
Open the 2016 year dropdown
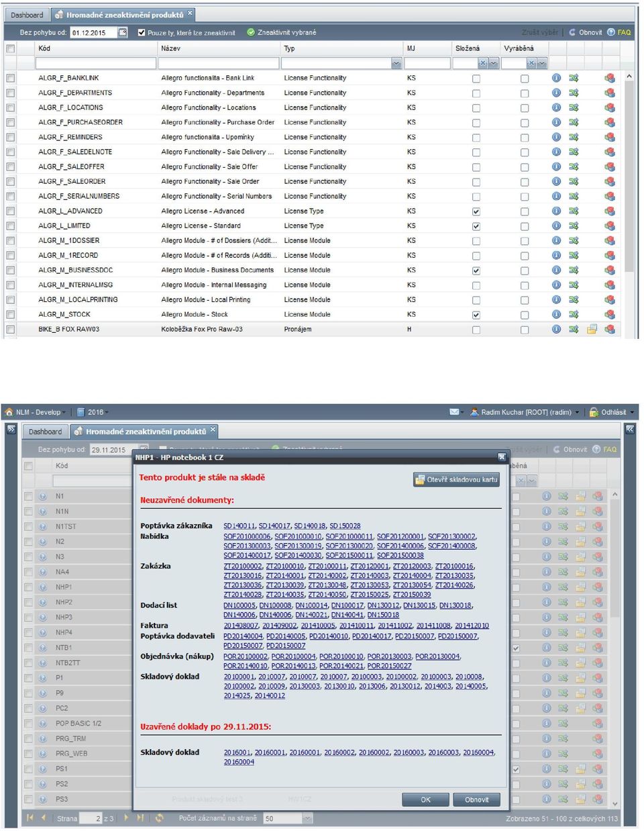tap(93, 412)
